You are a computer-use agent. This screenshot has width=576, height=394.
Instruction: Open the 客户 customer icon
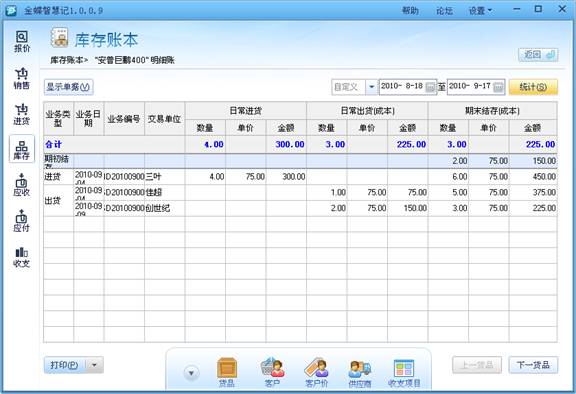[272, 372]
